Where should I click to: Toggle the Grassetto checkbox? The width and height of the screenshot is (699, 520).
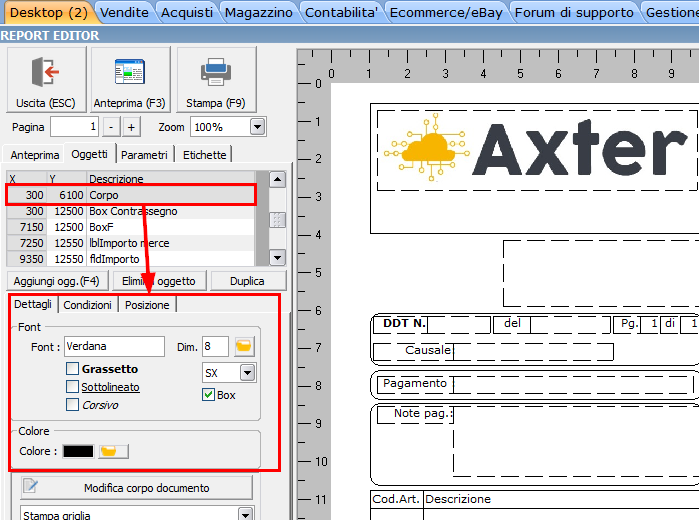point(72,369)
